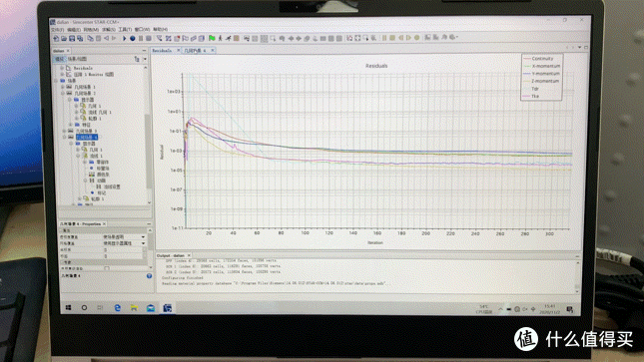Click the blue help question-mark icon
644x362 pixels.
[149, 276]
